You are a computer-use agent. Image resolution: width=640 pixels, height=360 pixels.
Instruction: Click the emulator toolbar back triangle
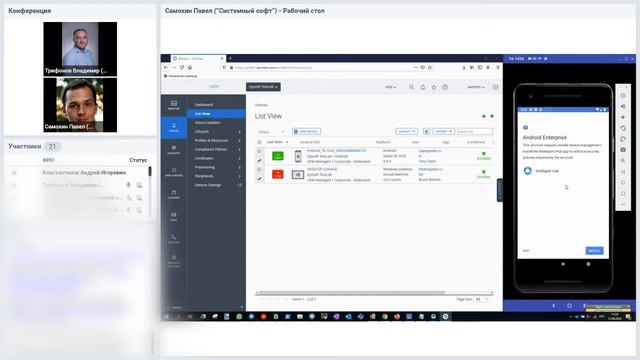[x=623, y=172]
